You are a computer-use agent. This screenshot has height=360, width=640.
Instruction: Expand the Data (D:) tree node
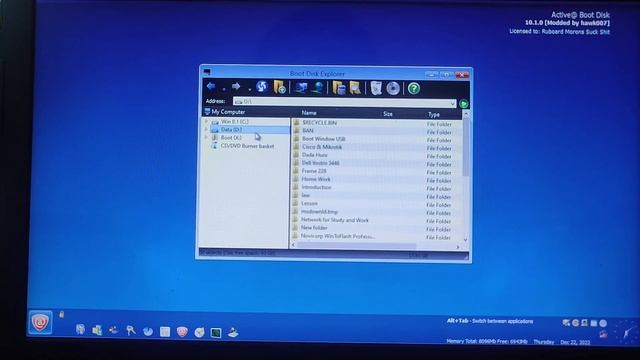207,130
